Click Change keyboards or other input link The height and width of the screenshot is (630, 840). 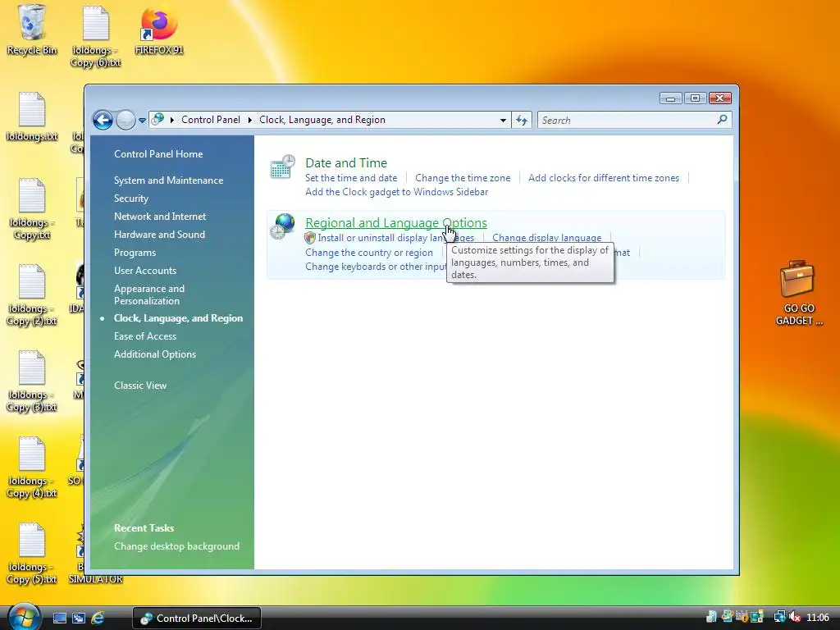point(376,267)
